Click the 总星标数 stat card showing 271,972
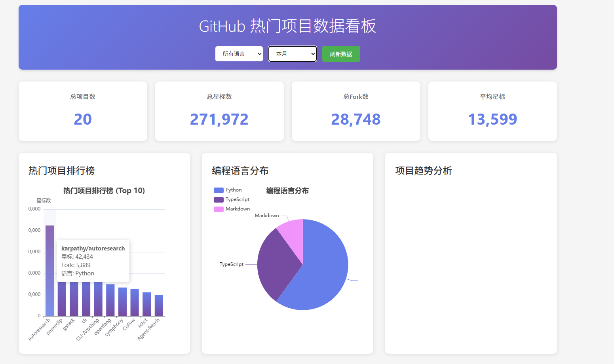 click(x=219, y=111)
